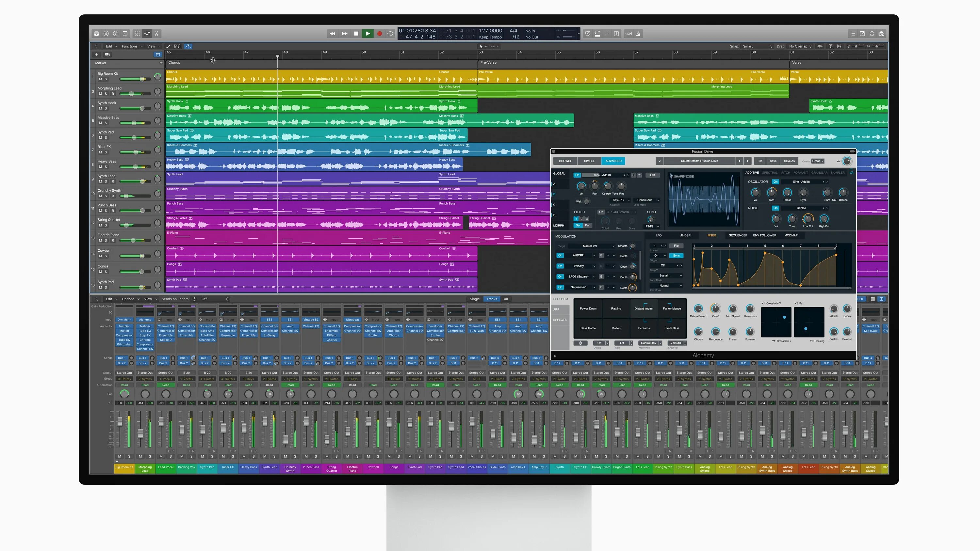
Task: Open the Loop Browser icon
Action: click(x=872, y=34)
